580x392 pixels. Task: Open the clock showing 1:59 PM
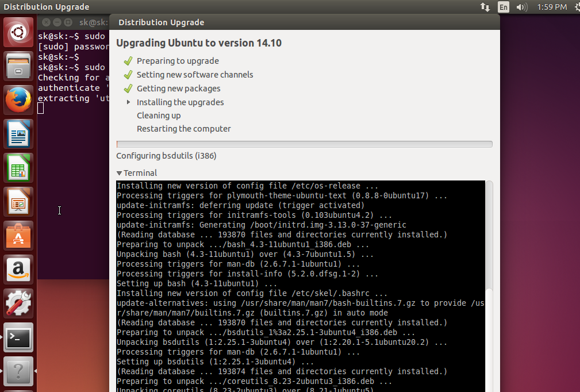coord(552,7)
